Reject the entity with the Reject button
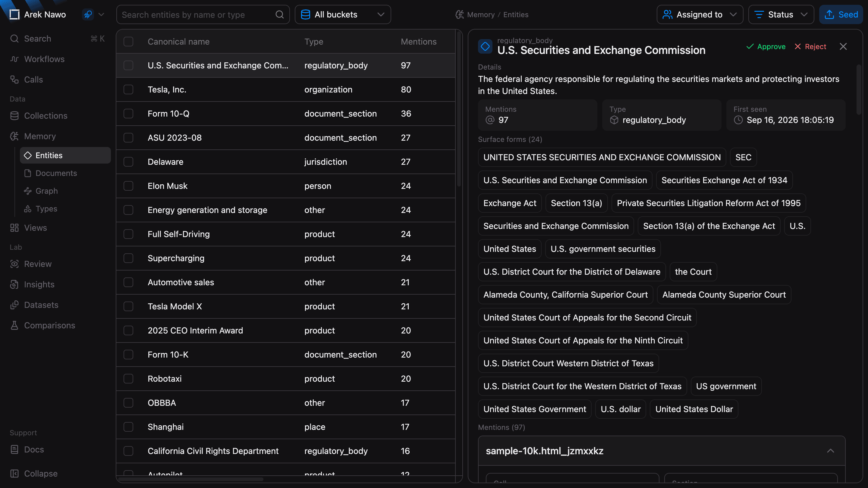 point(810,46)
